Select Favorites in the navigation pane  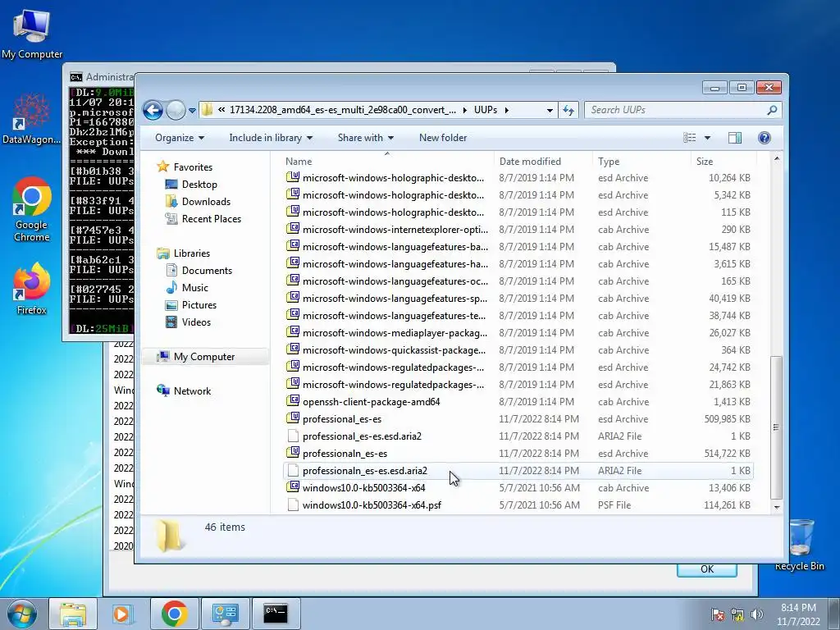pos(192,167)
